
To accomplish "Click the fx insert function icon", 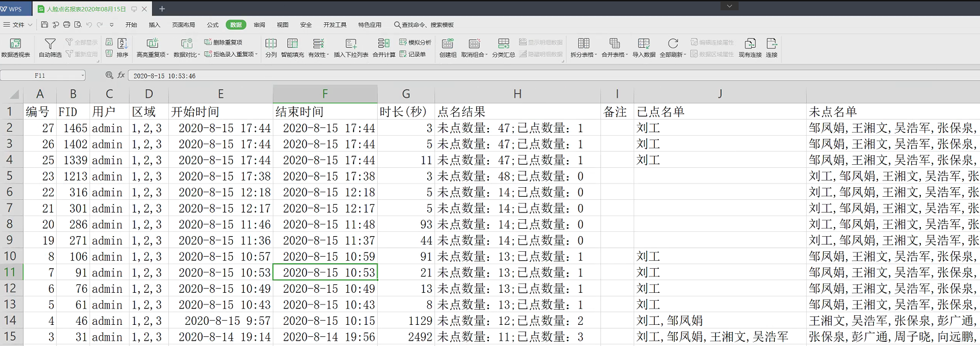I will point(121,75).
